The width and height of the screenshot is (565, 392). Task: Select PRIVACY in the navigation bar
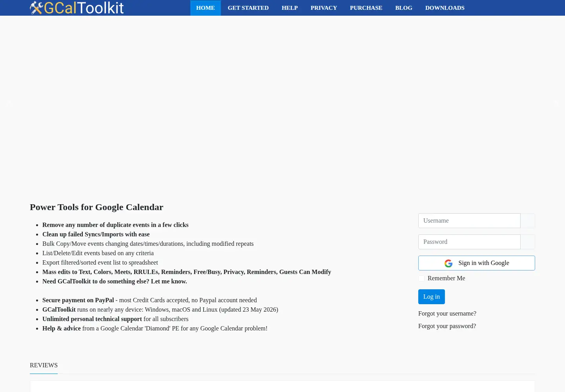tap(324, 8)
